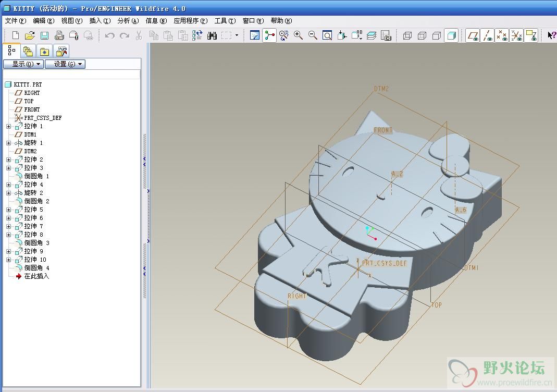
Task: Regenerate the model icon
Action: [x=197, y=35]
